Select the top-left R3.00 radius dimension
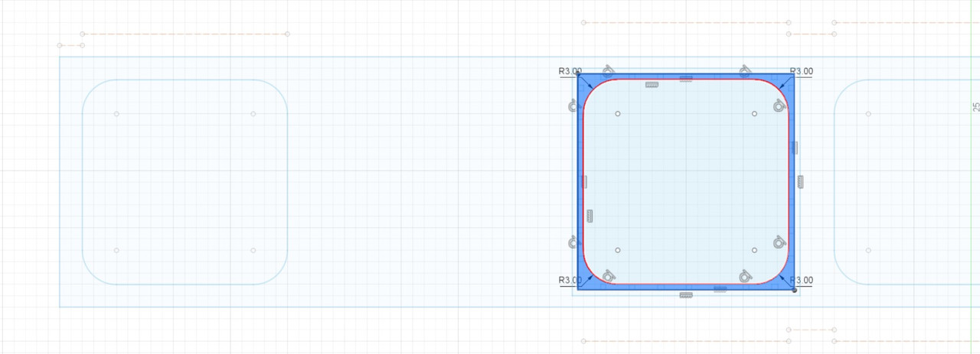Screen dimensions: 980x354 click(570, 71)
